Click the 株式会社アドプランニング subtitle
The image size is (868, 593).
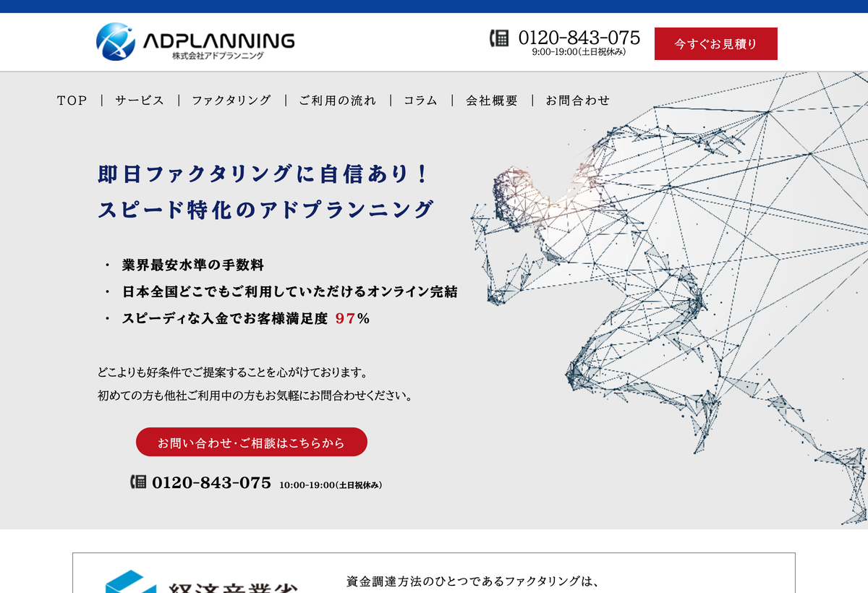tap(218, 56)
